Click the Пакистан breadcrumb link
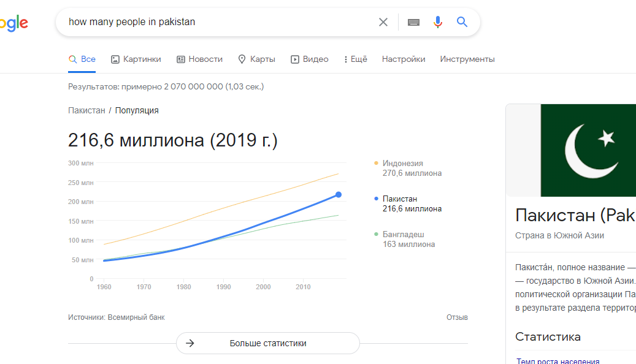Viewport: 636px width, 364px height. (x=86, y=110)
